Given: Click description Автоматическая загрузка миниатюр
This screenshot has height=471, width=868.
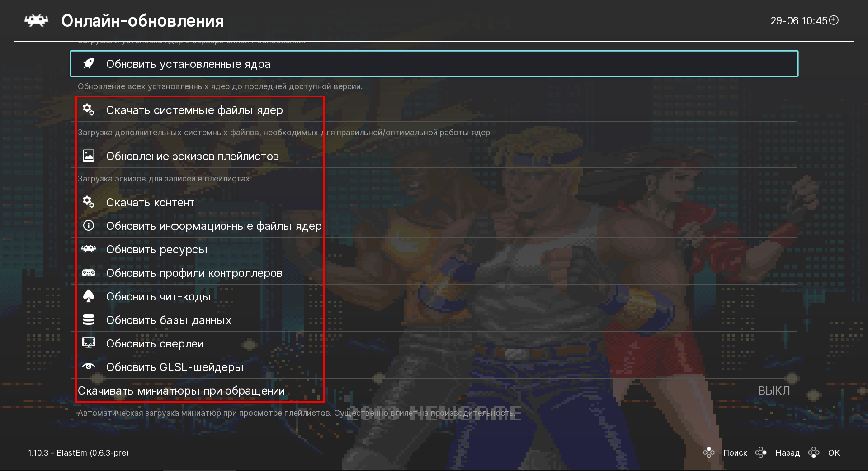Looking at the screenshot, I should coord(296,413).
